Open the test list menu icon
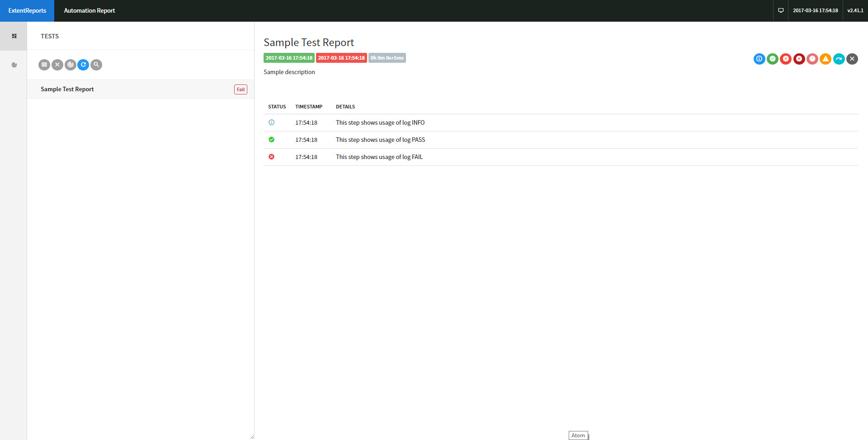This screenshot has width=868, height=440. 44,65
